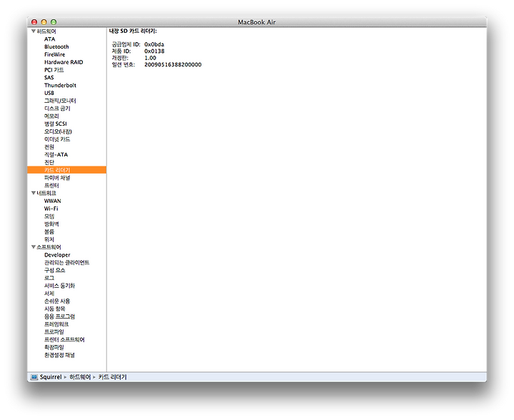The height and width of the screenshot is (420, 514).
Task: Open 관리되는 클라이언트 entry
Action: [x=66, y=263]
